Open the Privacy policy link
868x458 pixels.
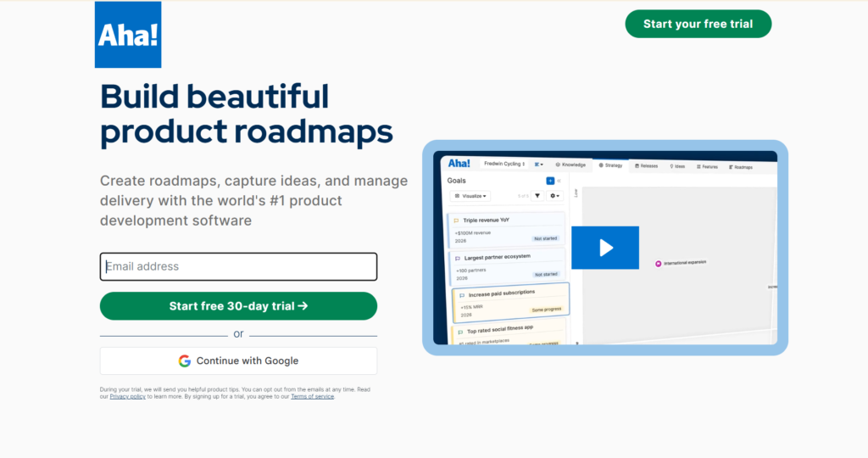(127, 397)
